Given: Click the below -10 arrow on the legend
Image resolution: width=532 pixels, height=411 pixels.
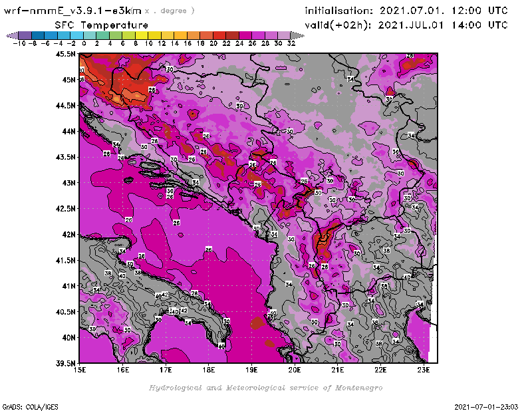Looking at the screenshot, I should (x=13, y=36).
